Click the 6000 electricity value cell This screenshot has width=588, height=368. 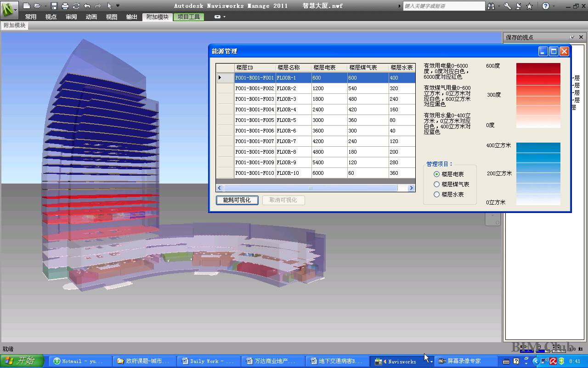329,173
